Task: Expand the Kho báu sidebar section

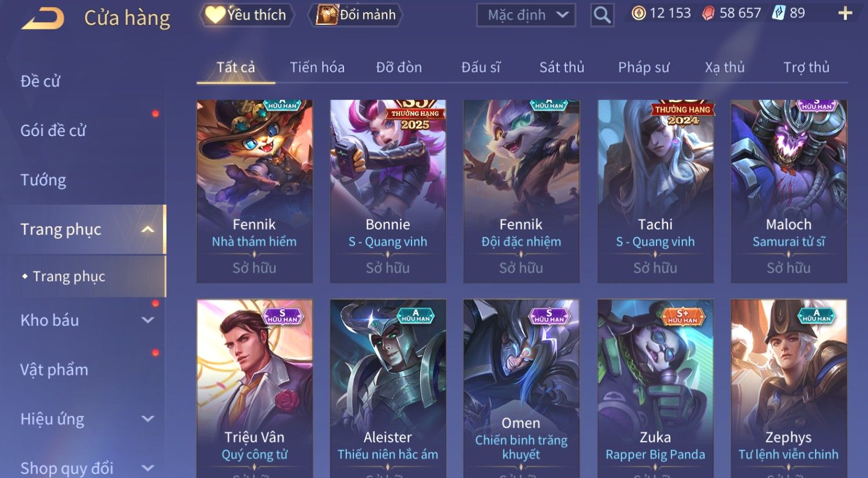Action: [x=148, y=320]
